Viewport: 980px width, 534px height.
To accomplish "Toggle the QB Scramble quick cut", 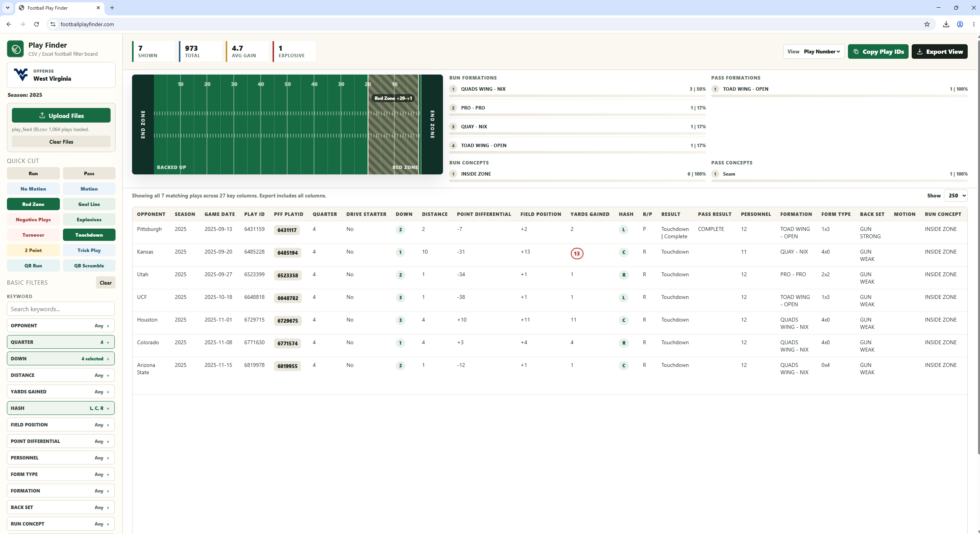I will pyautogui.click(x=89, y=265).
